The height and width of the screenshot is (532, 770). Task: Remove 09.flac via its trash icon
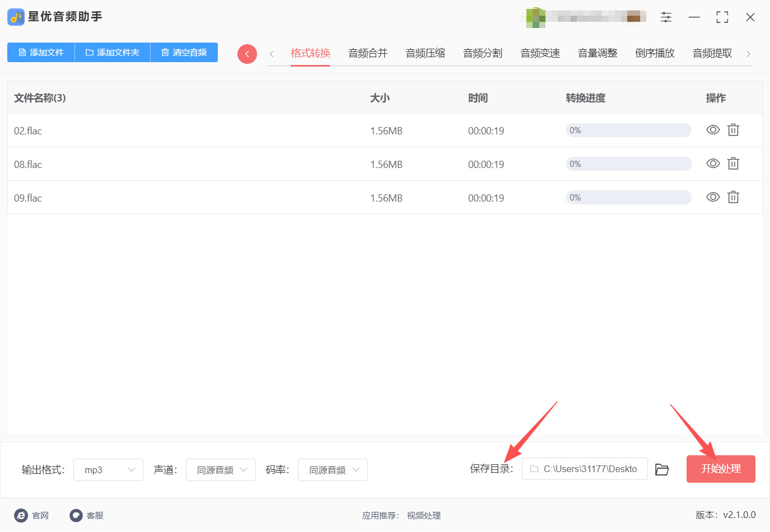pos(733,197)
